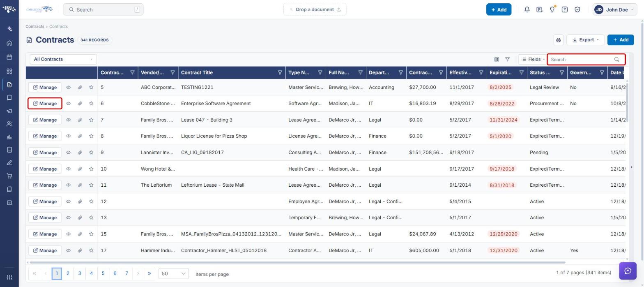
Task: Open the John Doe user menu
Action: [614, 9]
